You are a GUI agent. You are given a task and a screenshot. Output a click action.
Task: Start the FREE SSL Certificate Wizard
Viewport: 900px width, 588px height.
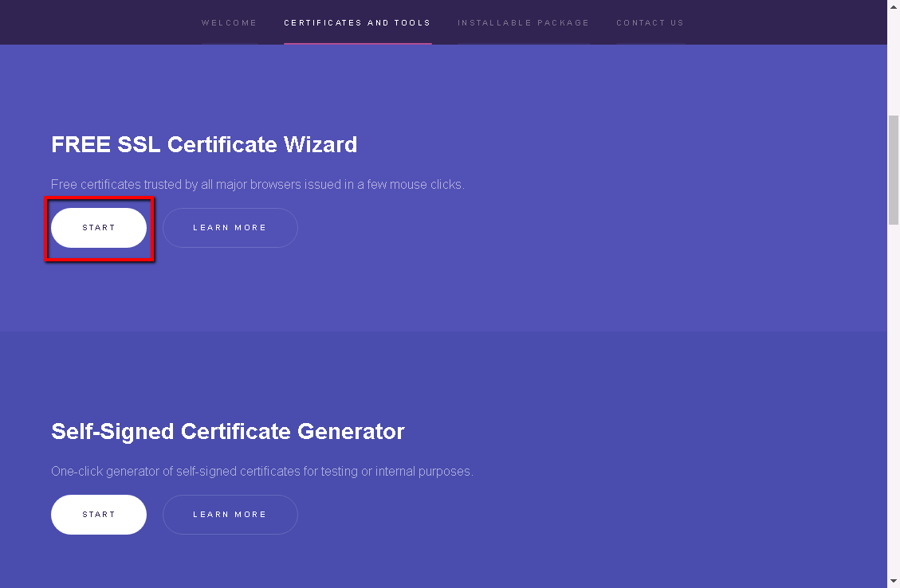tap(99, 228)
